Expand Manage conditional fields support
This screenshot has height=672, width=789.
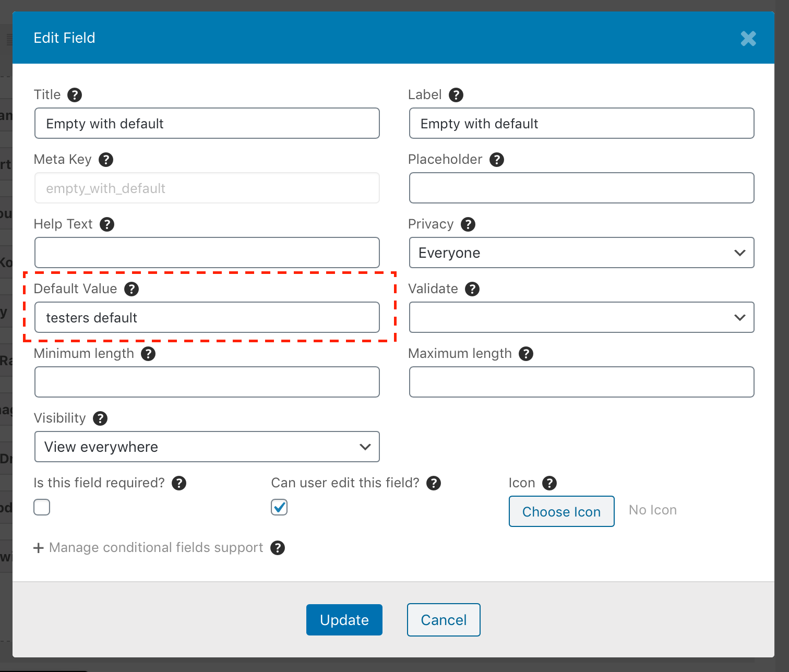pos(149,548)
